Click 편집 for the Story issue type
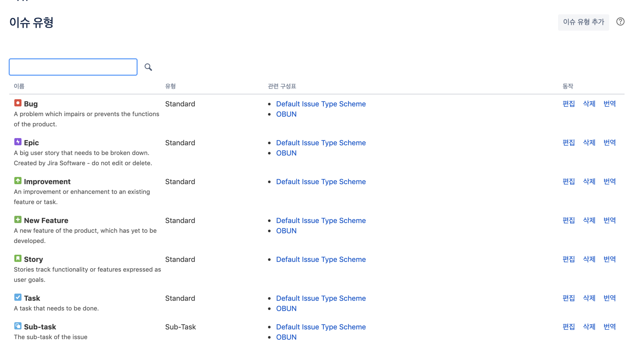 (x=568, y=259)
